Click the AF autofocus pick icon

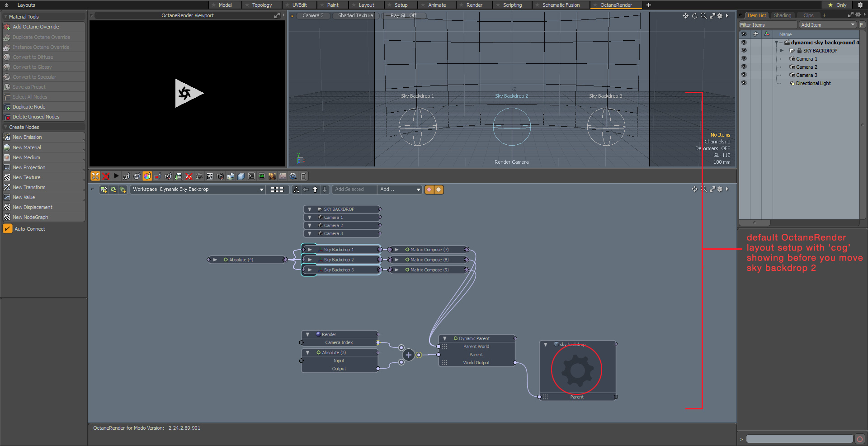[x=127, y=176]
